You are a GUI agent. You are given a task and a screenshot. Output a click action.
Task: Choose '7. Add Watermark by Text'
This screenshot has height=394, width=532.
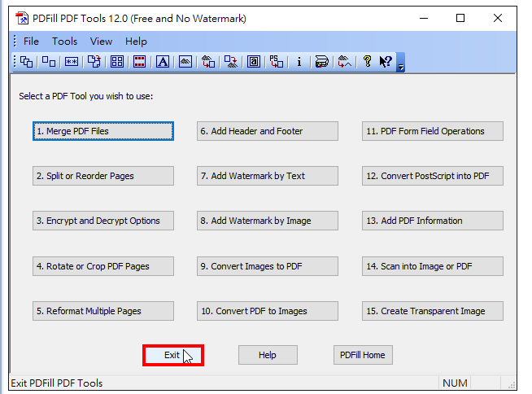click(268, 176)
